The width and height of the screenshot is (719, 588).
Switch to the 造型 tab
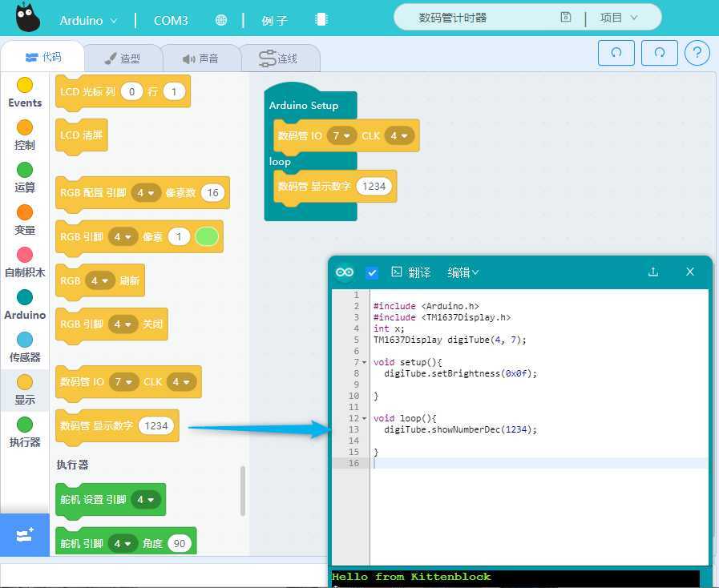(123, 58)
